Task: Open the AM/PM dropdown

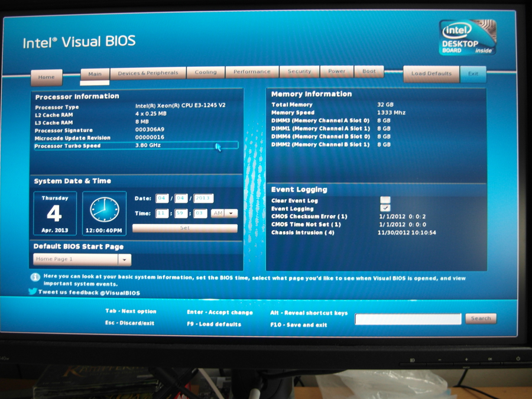Action: pos(224,213)
